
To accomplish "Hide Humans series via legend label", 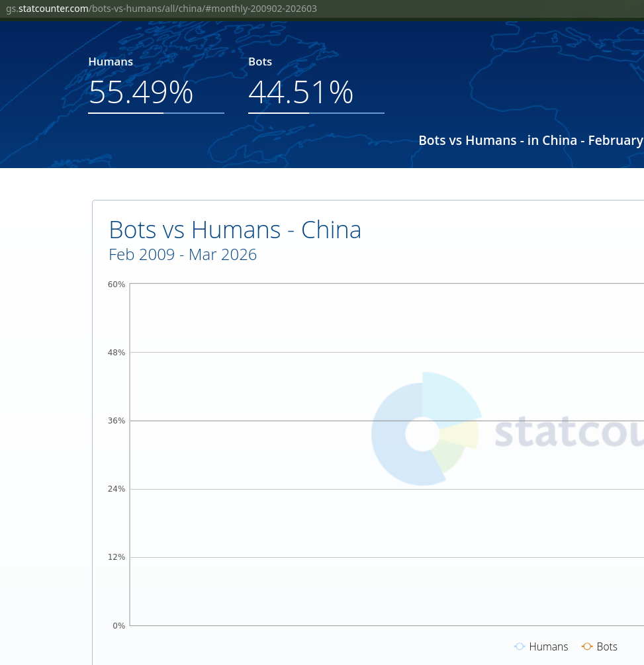I will coord(548,646).
